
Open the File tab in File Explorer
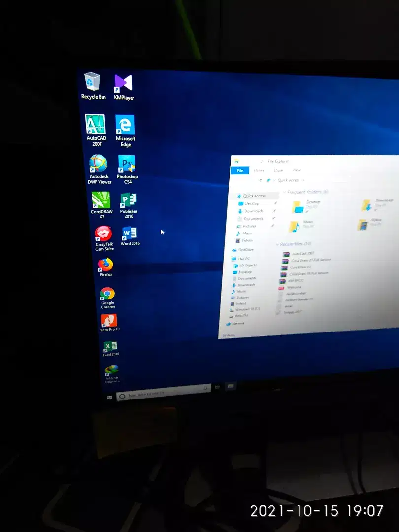(240, 170)
